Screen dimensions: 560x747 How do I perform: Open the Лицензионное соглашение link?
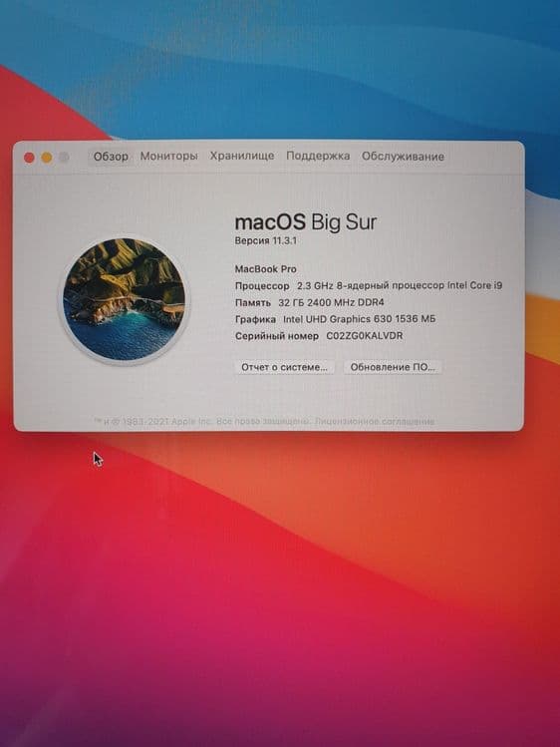tap(375, 422)
